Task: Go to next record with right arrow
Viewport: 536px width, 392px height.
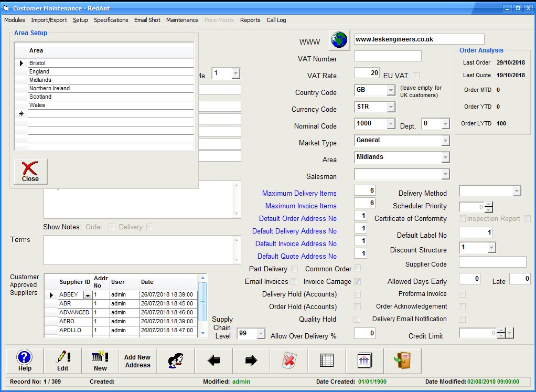Action: [x=251, y=361]
